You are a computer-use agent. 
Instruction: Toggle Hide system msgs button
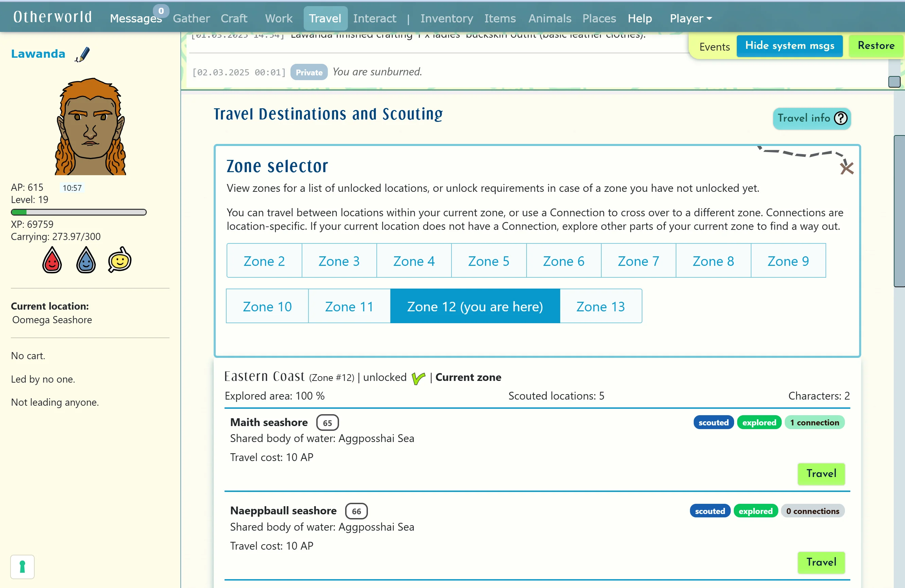pyautogui.click(x=789, y=45)
